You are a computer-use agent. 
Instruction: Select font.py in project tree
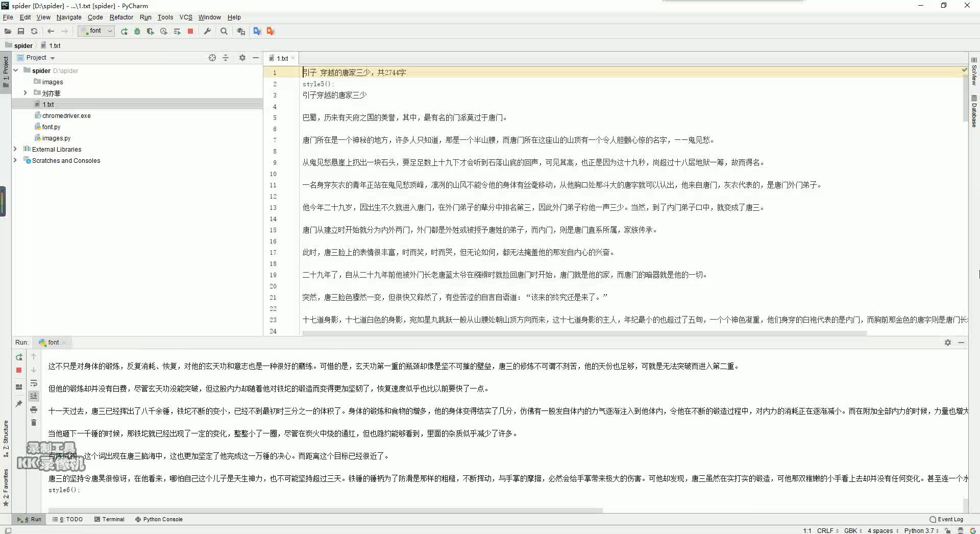click(x=51, y=127)
